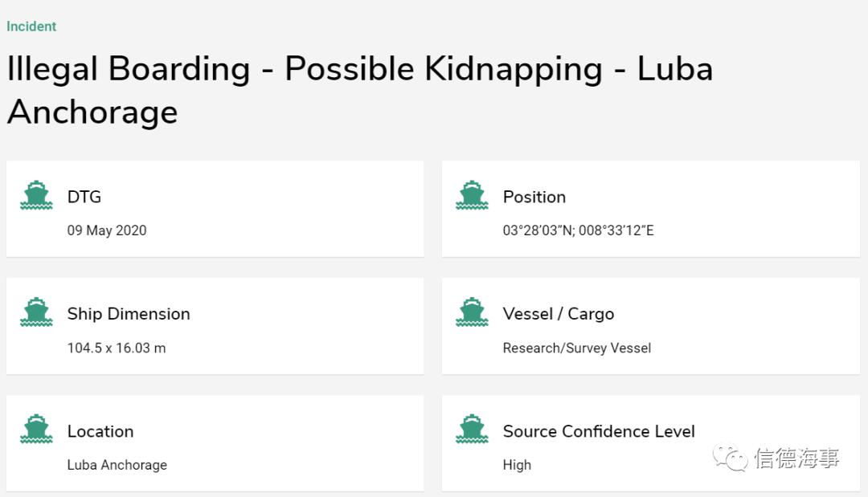The width and height of the screenshot is (868, 497).
Task: Select the Position card heading
Action: [534, 197]
